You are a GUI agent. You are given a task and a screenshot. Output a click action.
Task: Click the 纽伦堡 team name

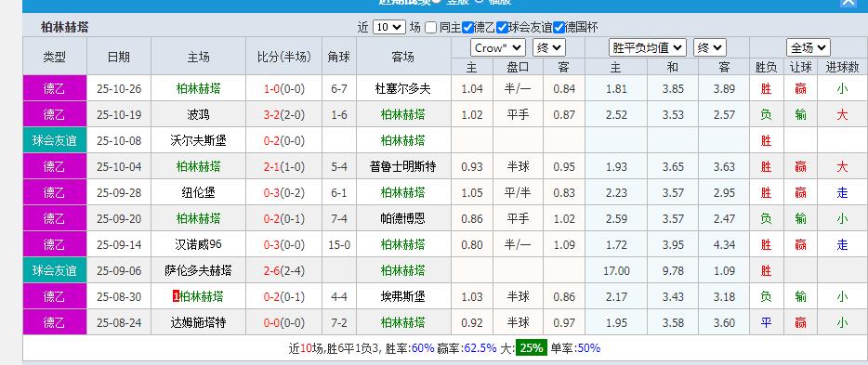click(198, 192)
